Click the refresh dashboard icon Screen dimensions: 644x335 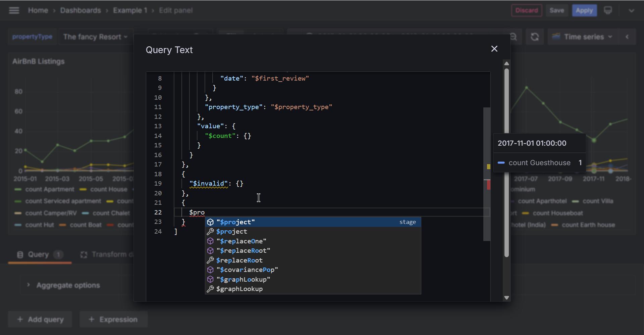coord(535,37)
